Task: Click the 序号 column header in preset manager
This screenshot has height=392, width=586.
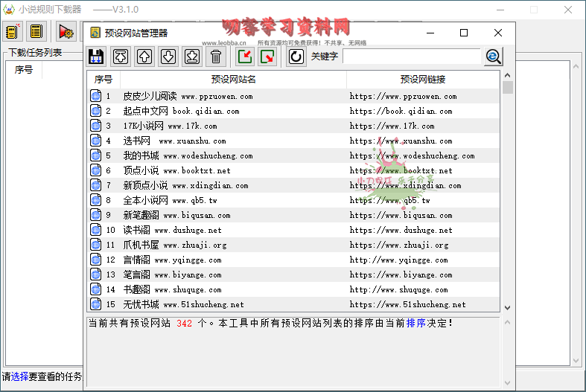Action: (x=103, y=79)
